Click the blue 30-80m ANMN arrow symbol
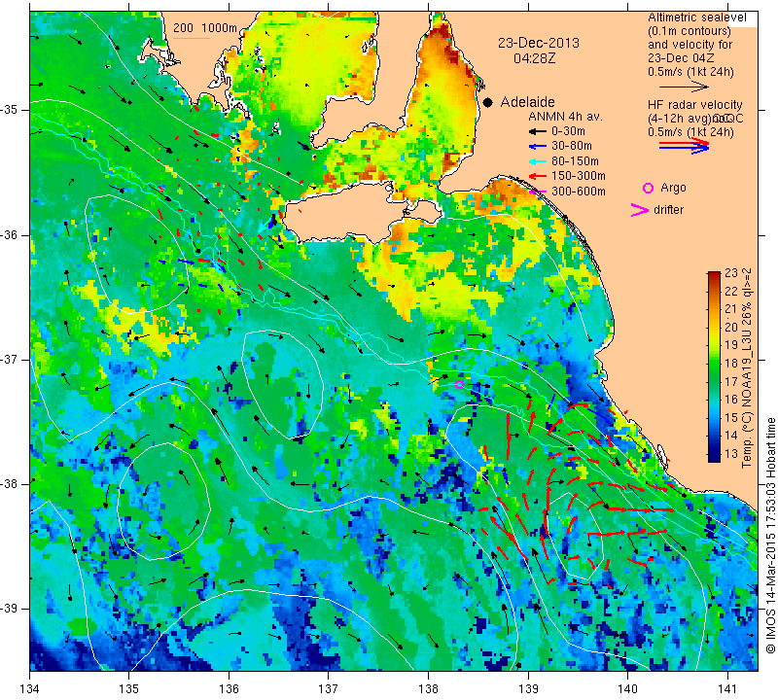 (x=537, y=147)
